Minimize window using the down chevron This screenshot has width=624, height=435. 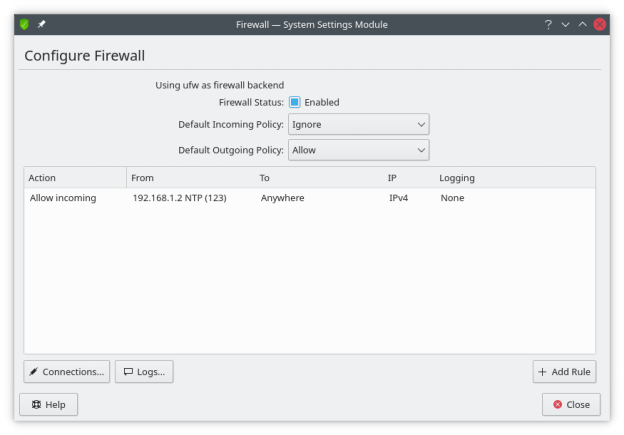[x=565, y=24]
